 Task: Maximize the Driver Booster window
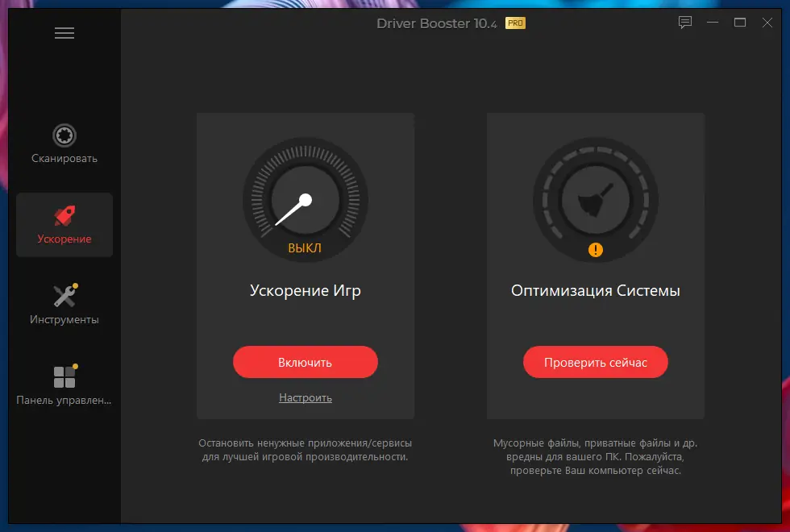pyautogui.click(x=740, y=23)
